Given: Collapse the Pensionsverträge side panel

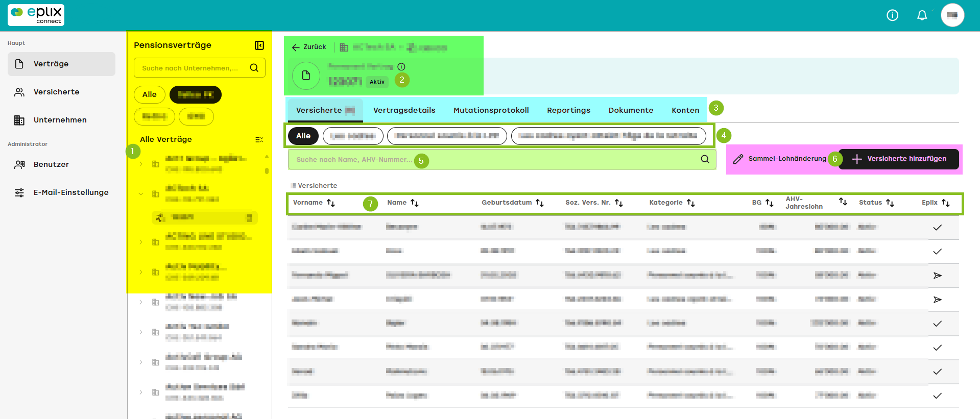Looking at the screenshot, I should (259, 45).
